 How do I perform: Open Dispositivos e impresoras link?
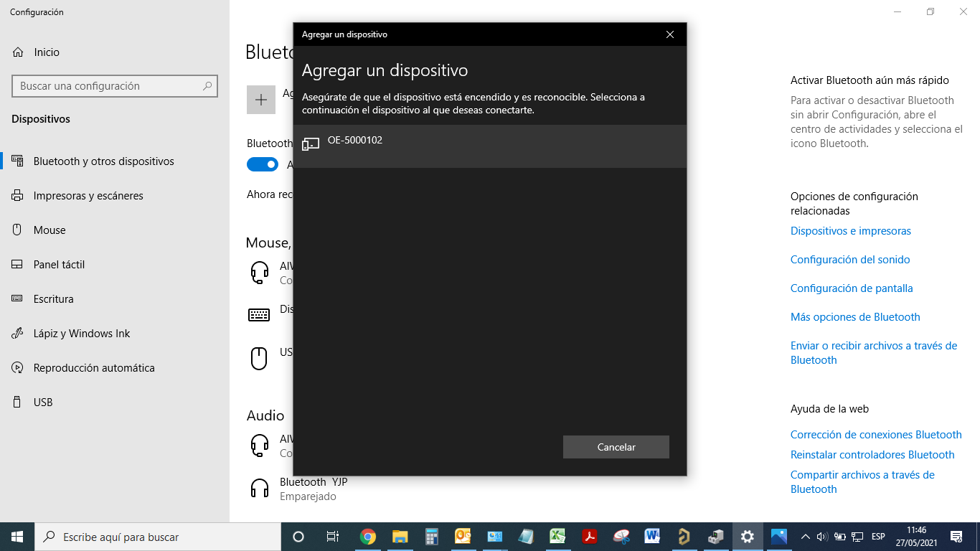point(851,231)
